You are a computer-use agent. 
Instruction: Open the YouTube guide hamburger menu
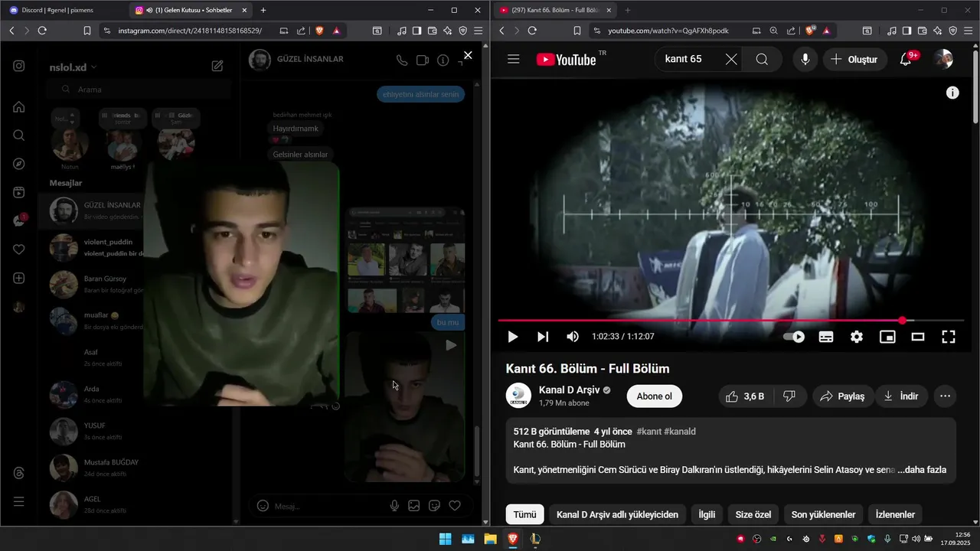(x=514, y=59)
